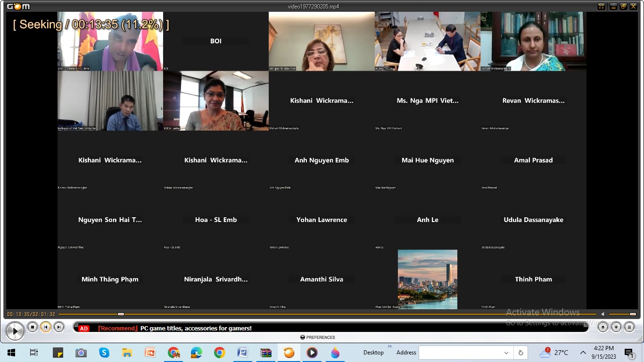Click the Yohan Lawrence participant name
The image size is (644, 362).
pos(322,220)
